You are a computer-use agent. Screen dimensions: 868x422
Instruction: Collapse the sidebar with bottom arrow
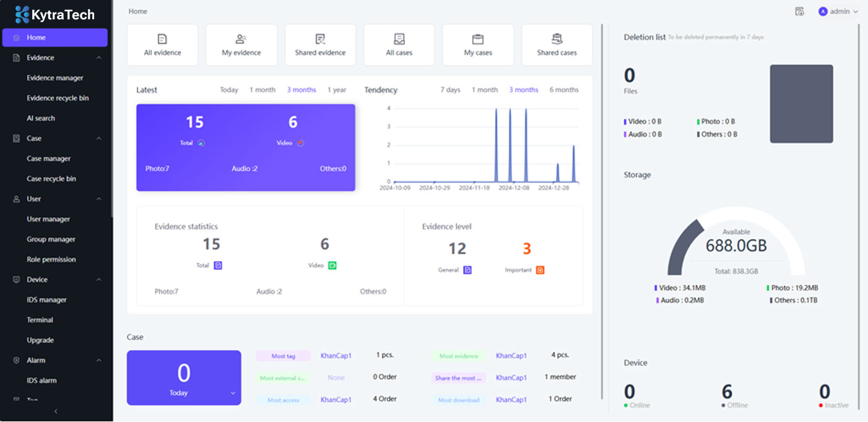pos(56,411)
